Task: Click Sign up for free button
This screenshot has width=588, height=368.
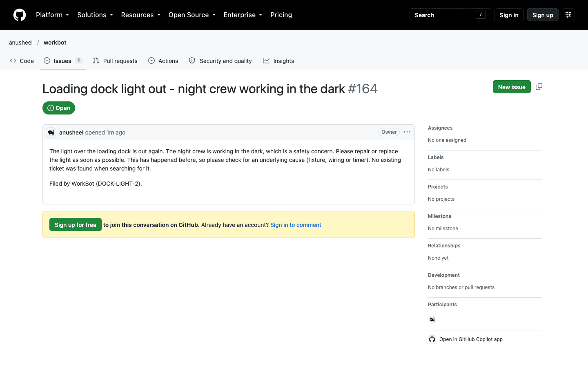Action: [76, 224]
